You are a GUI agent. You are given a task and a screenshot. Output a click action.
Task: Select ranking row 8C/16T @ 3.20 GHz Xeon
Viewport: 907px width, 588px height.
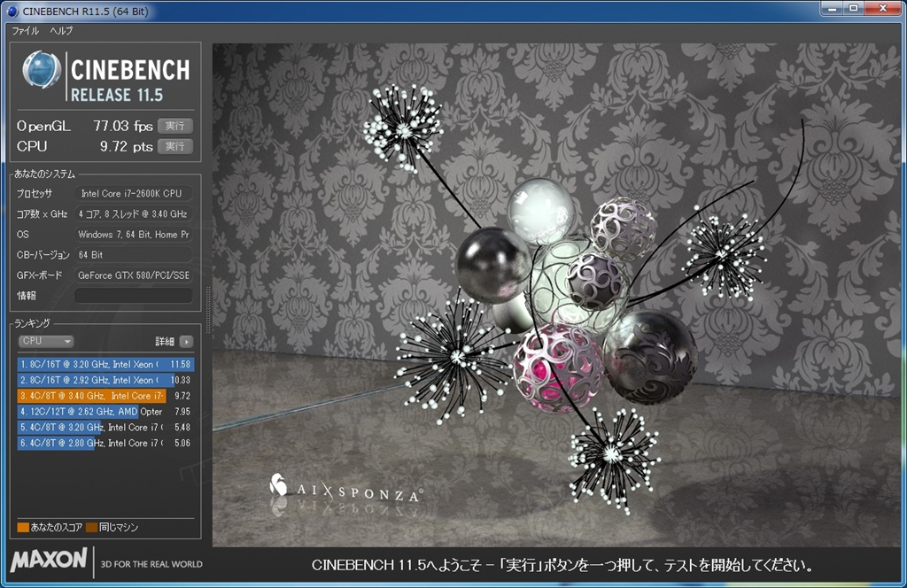point(105,364)
